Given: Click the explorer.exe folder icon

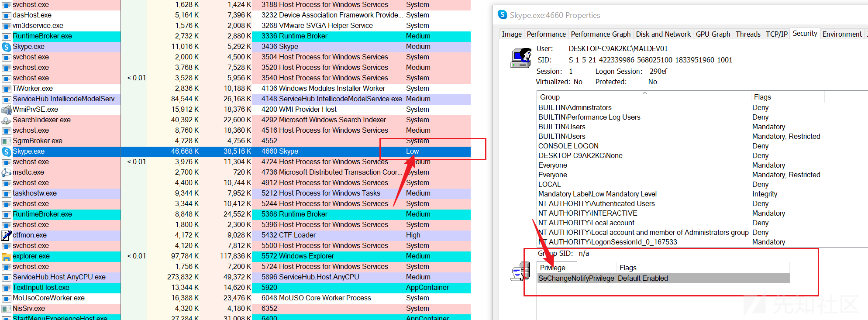Looking at the screenshot, I should pyautogui.click(x=7, y=256).
